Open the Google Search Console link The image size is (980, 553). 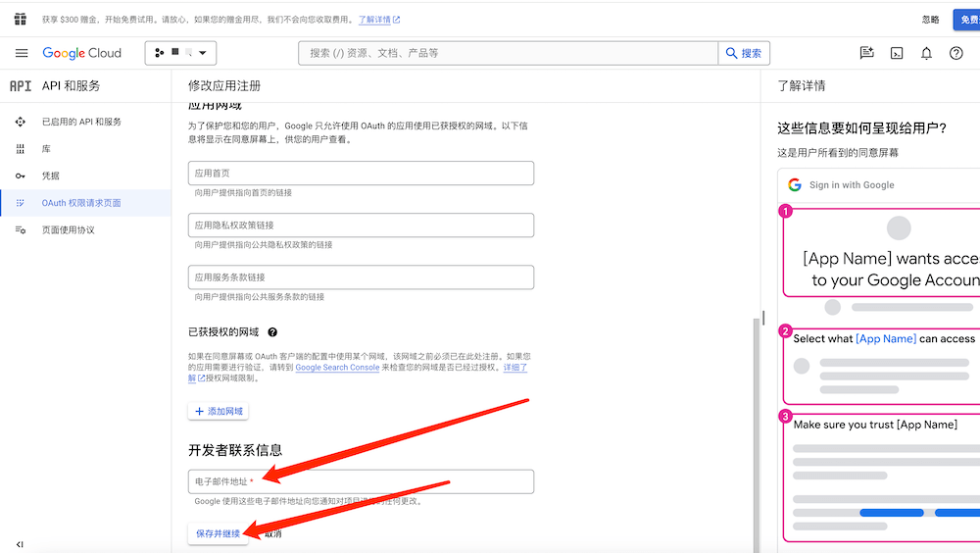point(337,368)
